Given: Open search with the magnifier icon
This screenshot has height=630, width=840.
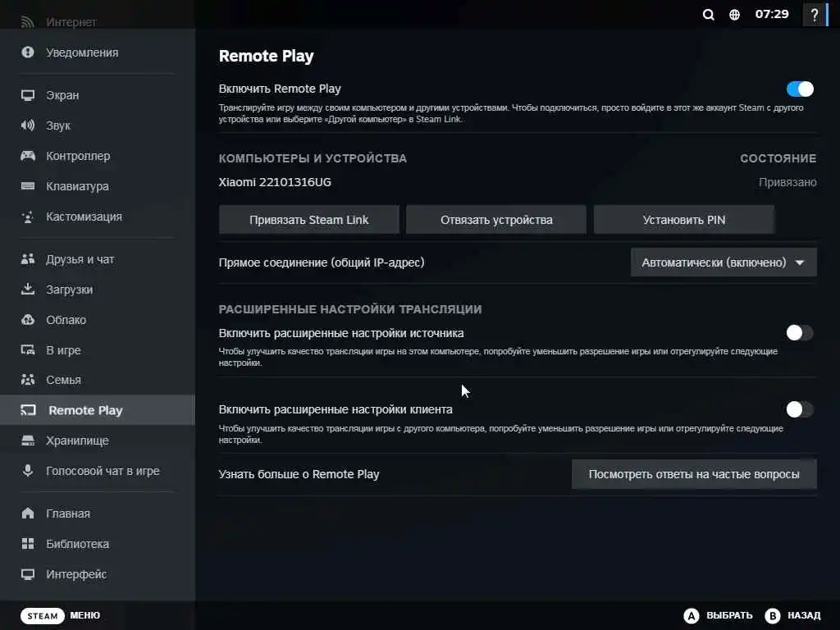Looking at the screenshot, I should [x=708, y=15].
